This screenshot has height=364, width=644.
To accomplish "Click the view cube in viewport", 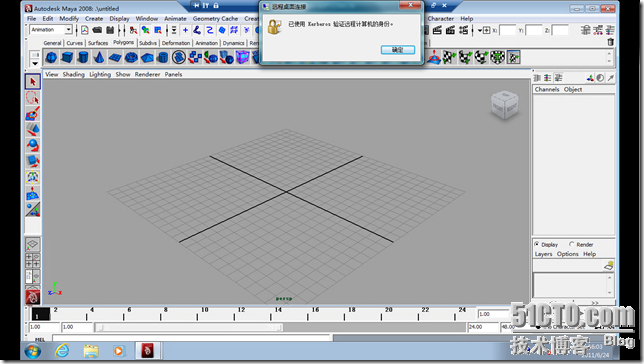I will pyautogui.click(x=504, y=105).
